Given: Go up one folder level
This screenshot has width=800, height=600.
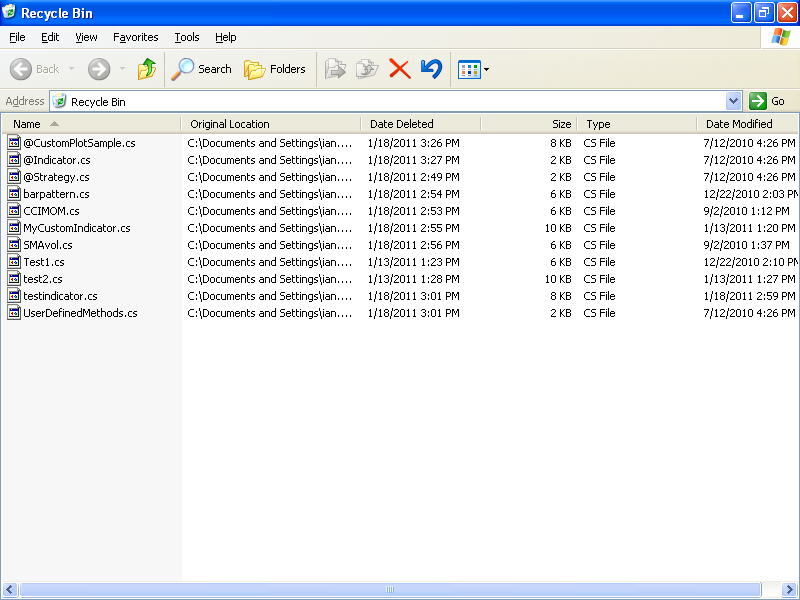Looking at the screenshot, I should coord(146,69).
